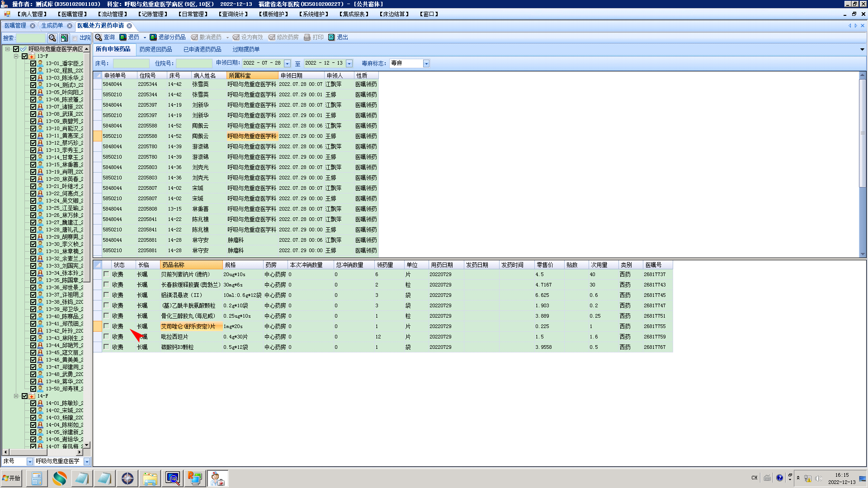The width and height of the screenshot is (868, 488).
Task: Open the calculator in the taskbar
Action: point(37,478)
